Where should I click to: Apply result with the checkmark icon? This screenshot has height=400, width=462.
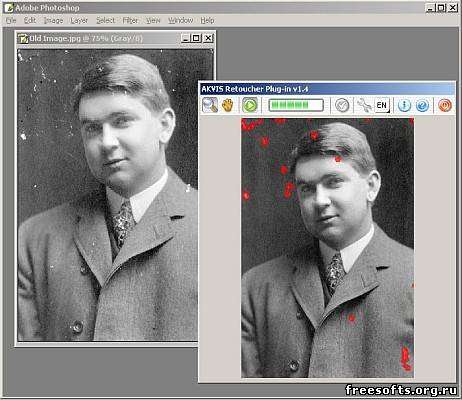click(x=342, y=105)
